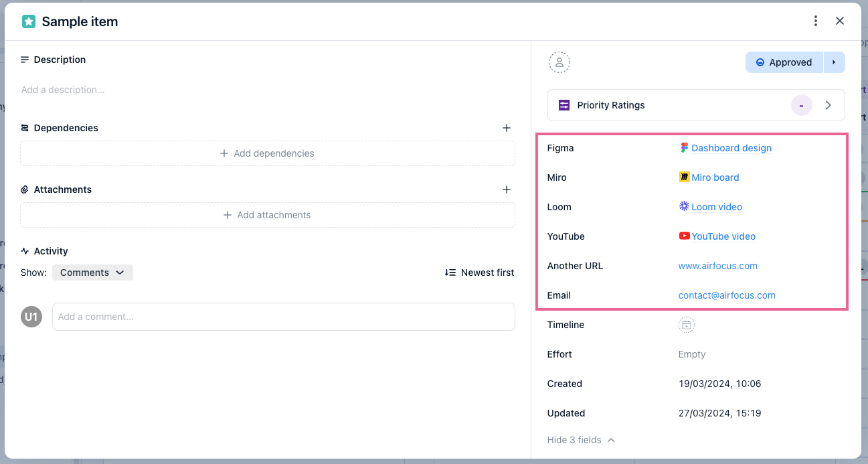Click the Miro field label

pyautogui.click(x=557, y=177)
